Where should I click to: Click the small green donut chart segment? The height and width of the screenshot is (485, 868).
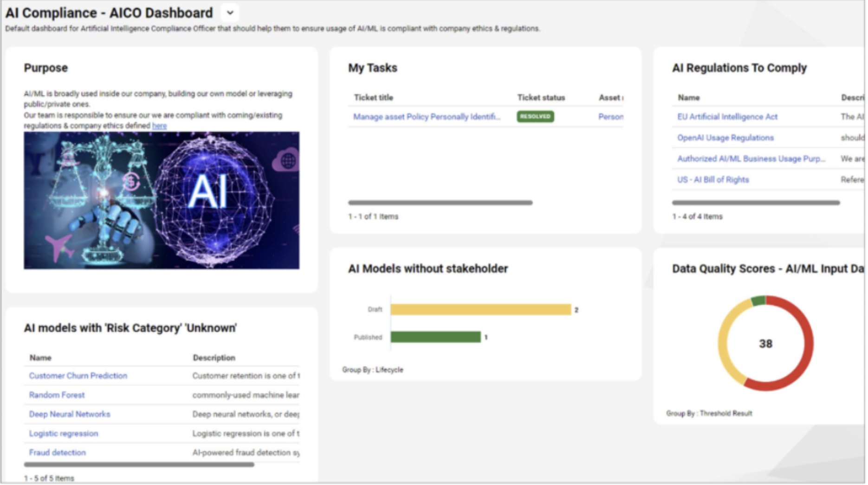[x=758, y=301]
